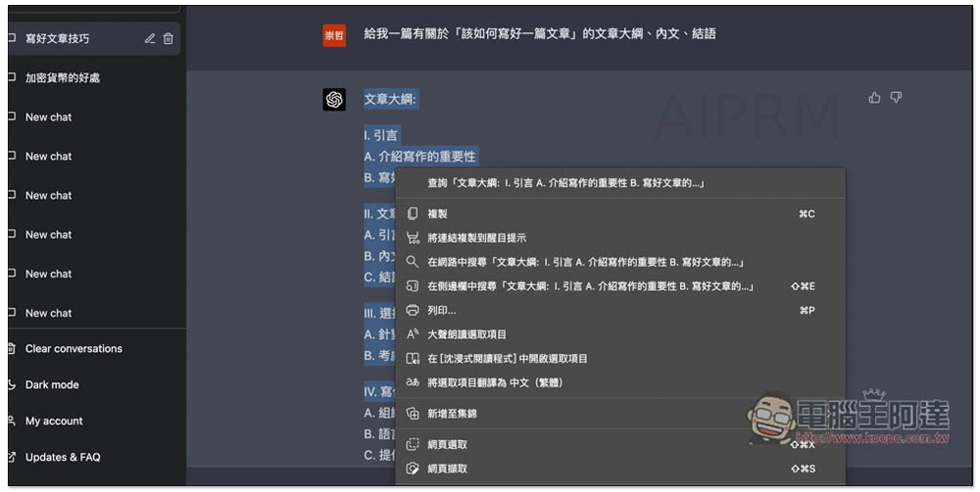Click the thumbs down icon on response
The image size is (980, 492).
click(896, 97)
